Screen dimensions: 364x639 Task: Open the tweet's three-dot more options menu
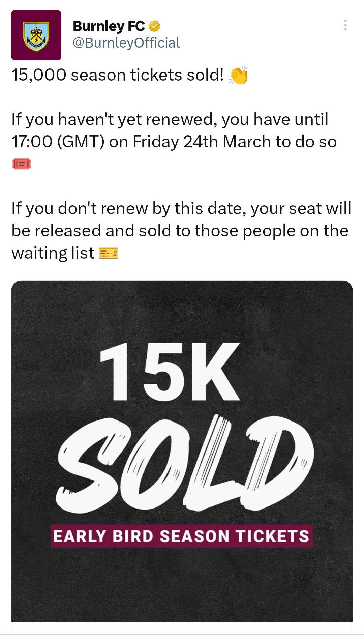(x=345, y=25)
